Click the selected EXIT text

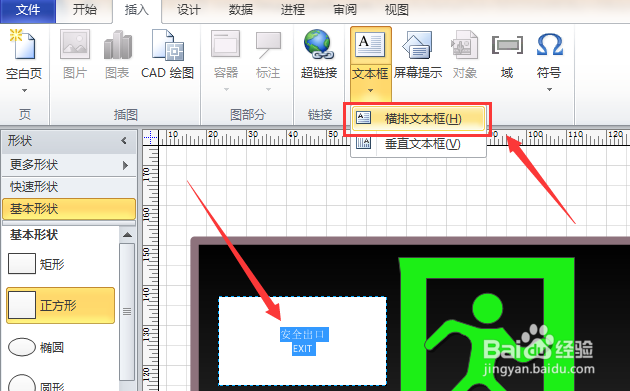(303, 349)
